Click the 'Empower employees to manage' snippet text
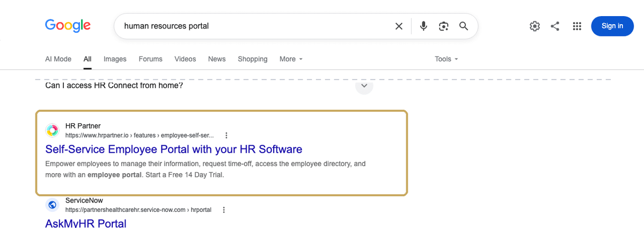 (x=206, y=169)
